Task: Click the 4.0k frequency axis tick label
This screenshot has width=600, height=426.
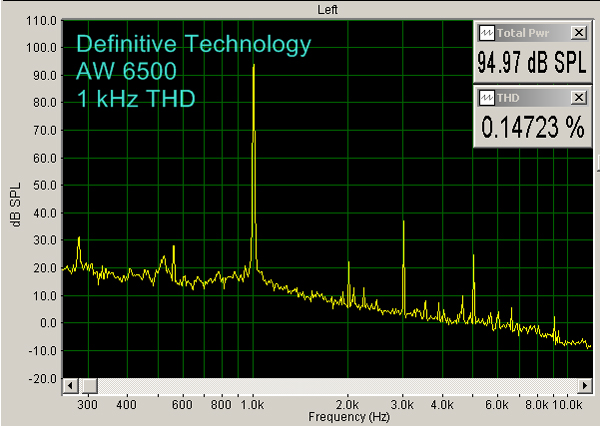Action: click(442, 405)
